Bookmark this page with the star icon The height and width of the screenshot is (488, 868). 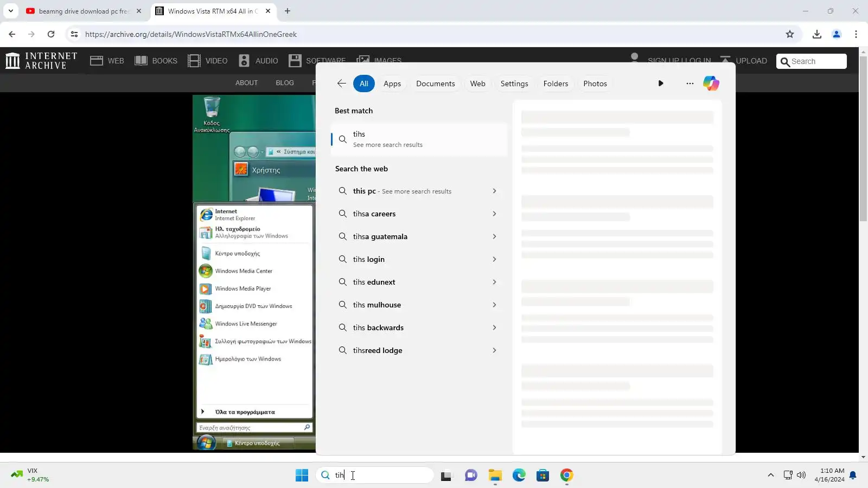click(790, 34)
